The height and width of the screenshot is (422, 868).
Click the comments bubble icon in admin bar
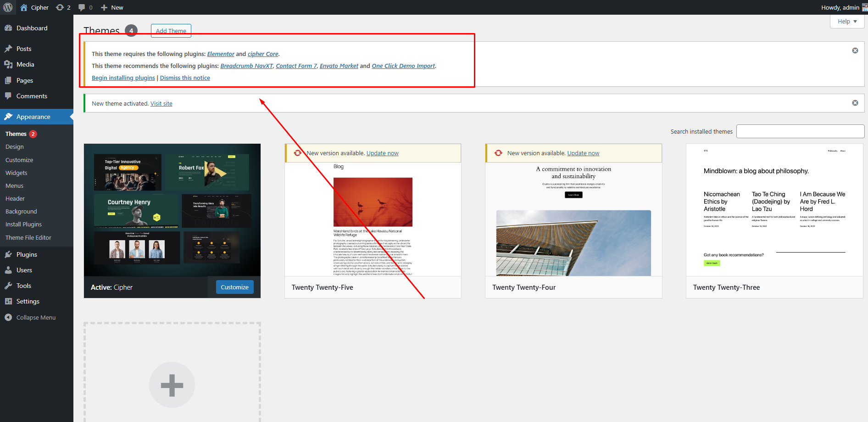[x=82, y=7]
